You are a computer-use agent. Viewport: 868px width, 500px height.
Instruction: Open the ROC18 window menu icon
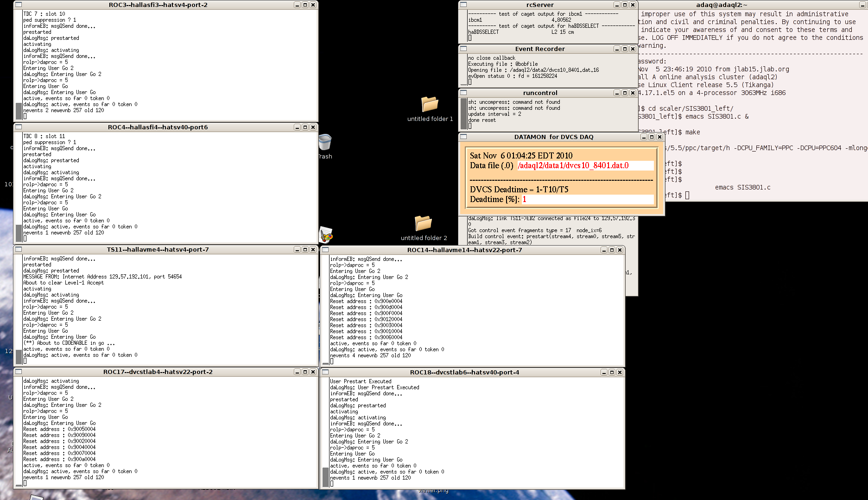(x=325, y=372)
